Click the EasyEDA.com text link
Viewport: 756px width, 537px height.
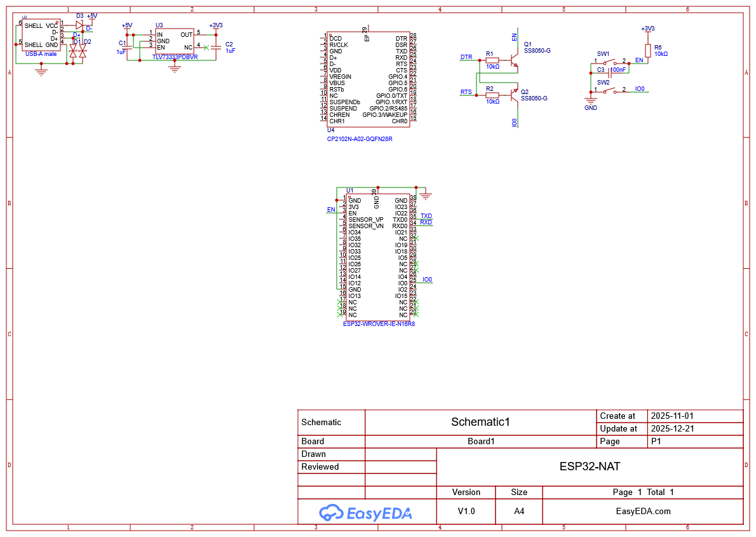[642, 511]
